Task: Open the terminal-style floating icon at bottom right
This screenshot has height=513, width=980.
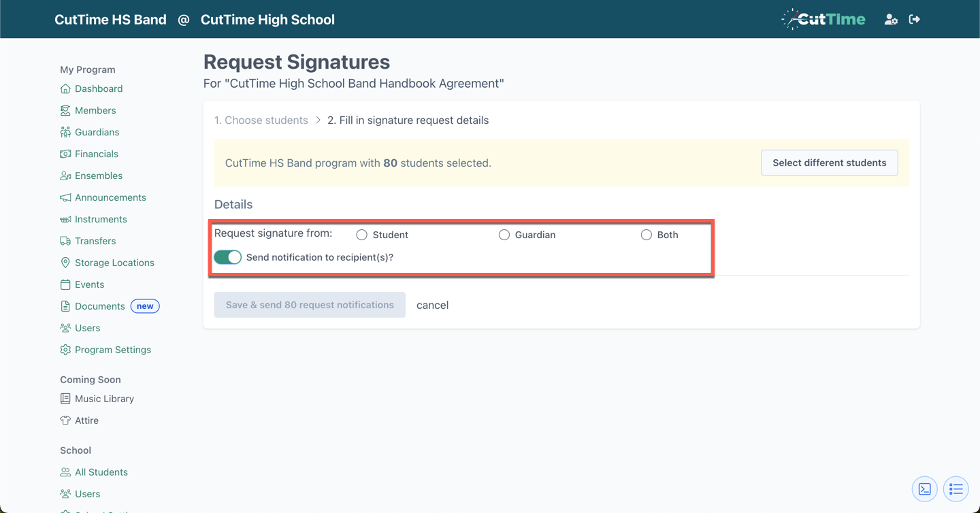Action: tap(924, 489)
